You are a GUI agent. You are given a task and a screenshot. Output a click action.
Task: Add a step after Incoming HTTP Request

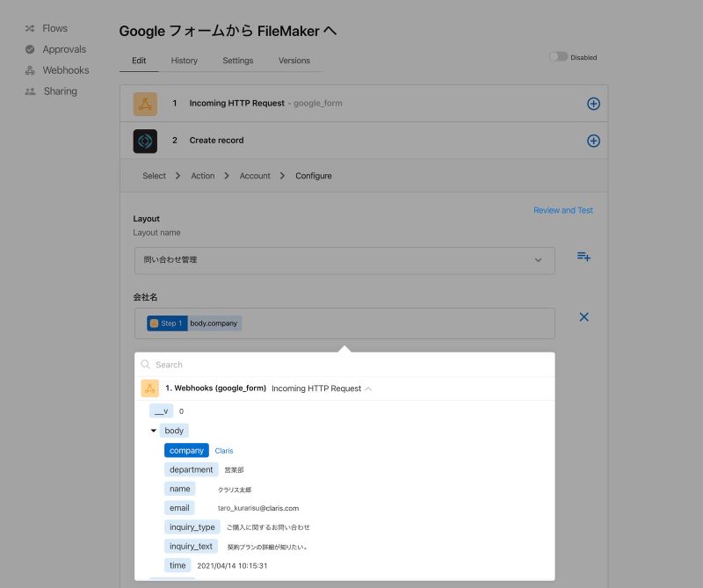[x=594, y=104]
